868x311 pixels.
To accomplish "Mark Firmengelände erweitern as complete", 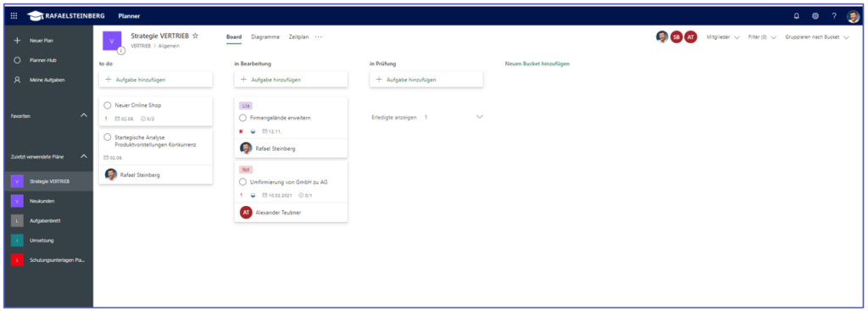I will [x=242, y=118].
